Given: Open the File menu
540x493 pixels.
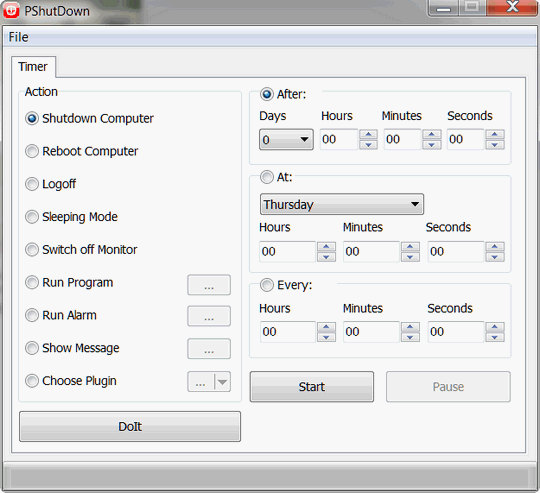Looking at the screenshot, I should pyautogui.click(x=19, y=37).
